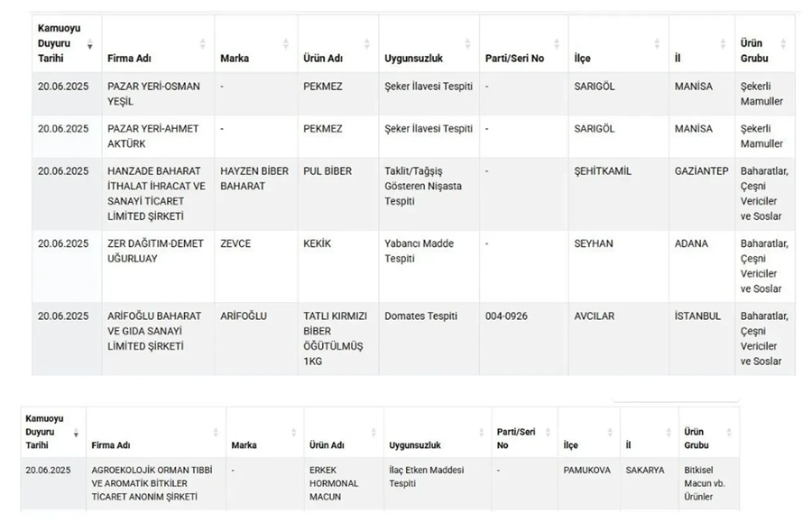Sort bottom table by Firma Adı arrows
Viewport: 812px width, 522px height.
[x=216, y=433]
